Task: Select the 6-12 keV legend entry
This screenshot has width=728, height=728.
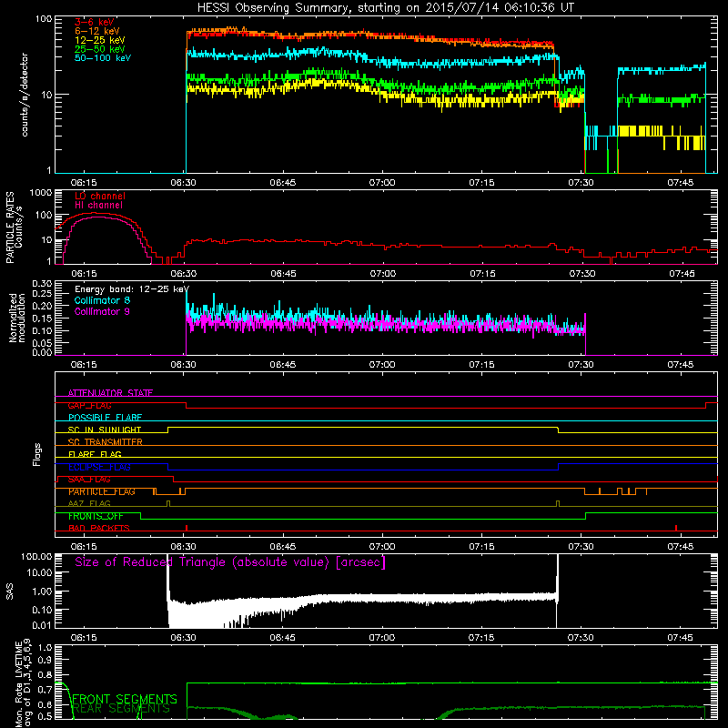Action: pyautogui.click(x=97, y=31)
